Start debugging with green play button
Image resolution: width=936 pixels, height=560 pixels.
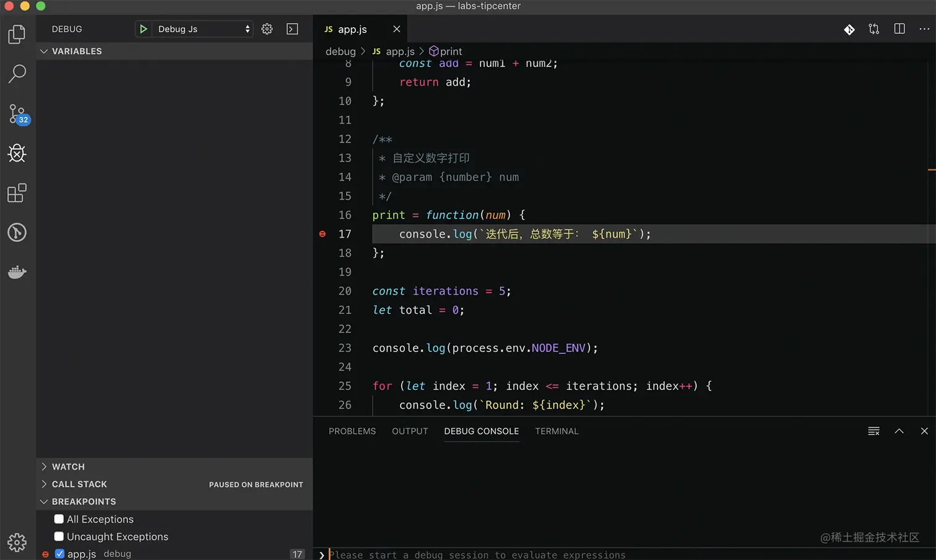coord(143,29)
